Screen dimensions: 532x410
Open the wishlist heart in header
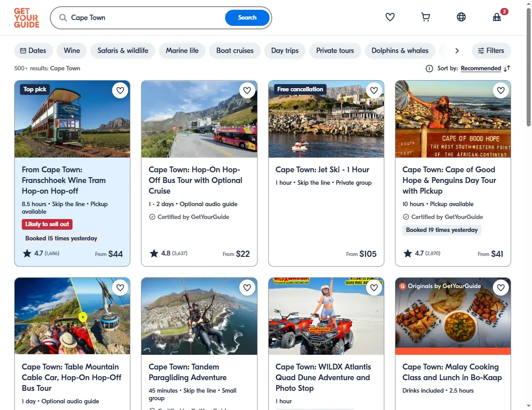coord(390,16)
